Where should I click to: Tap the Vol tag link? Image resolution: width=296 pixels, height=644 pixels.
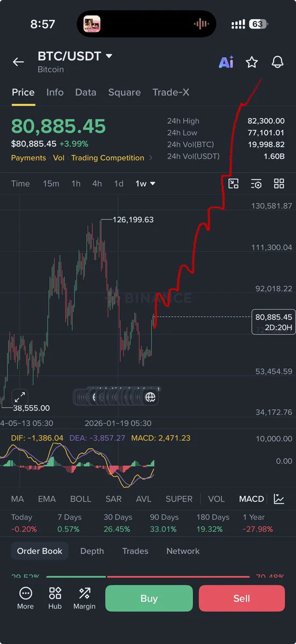pyautogui.click(x=58, y=158)
